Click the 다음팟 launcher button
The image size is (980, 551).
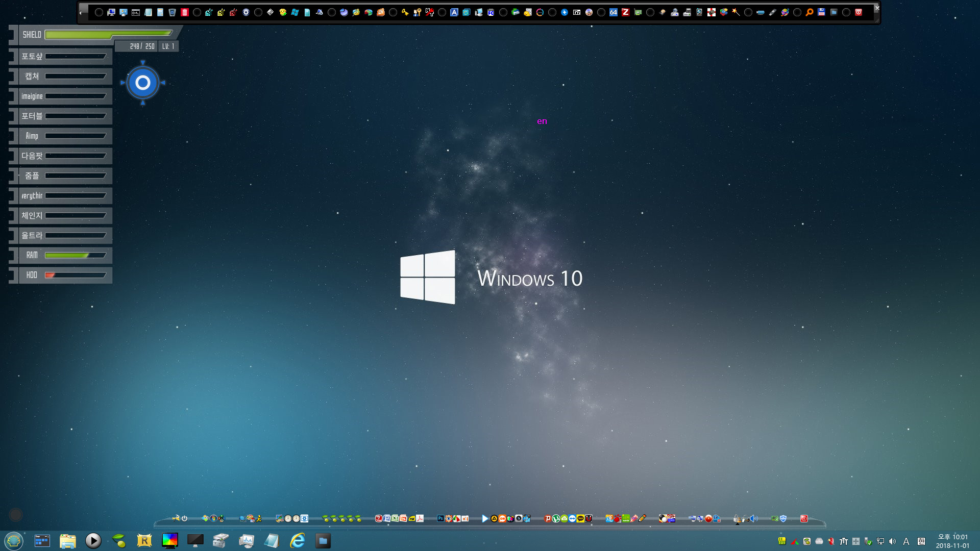click(65, 156)
